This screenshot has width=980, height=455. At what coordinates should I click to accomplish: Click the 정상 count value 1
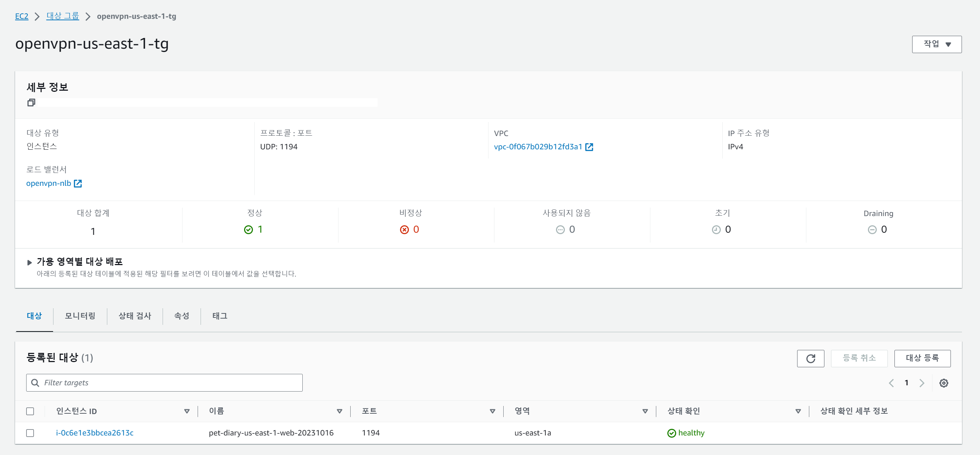pos(260,229)
